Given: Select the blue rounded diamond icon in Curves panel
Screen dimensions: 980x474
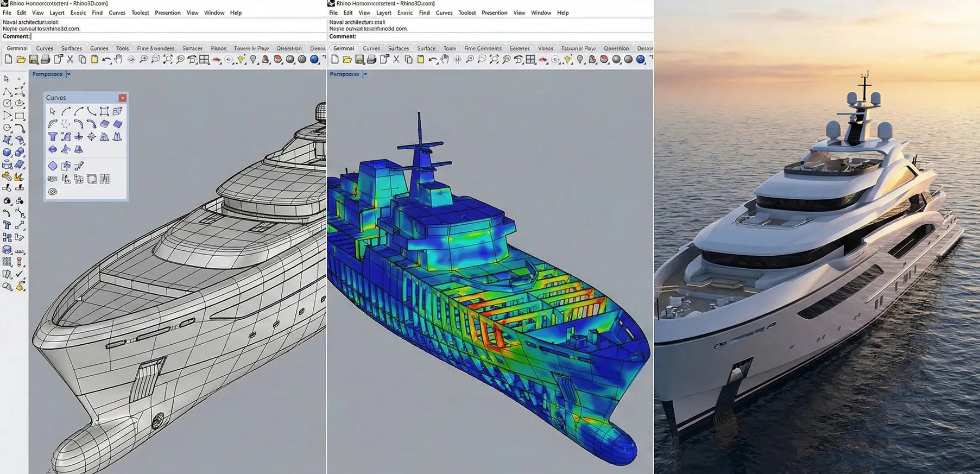Looking at the screenshot, I should tap(53, 166).
